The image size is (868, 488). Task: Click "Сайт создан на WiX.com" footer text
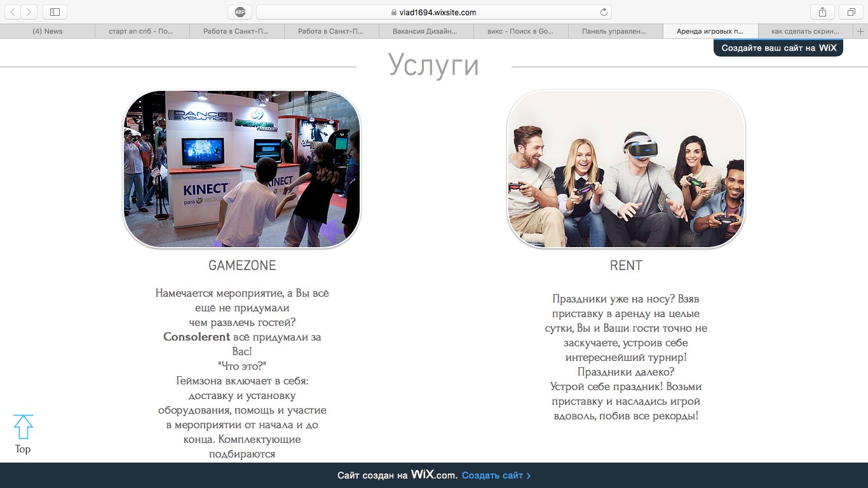pyautogui.click(x=397, y=475)
